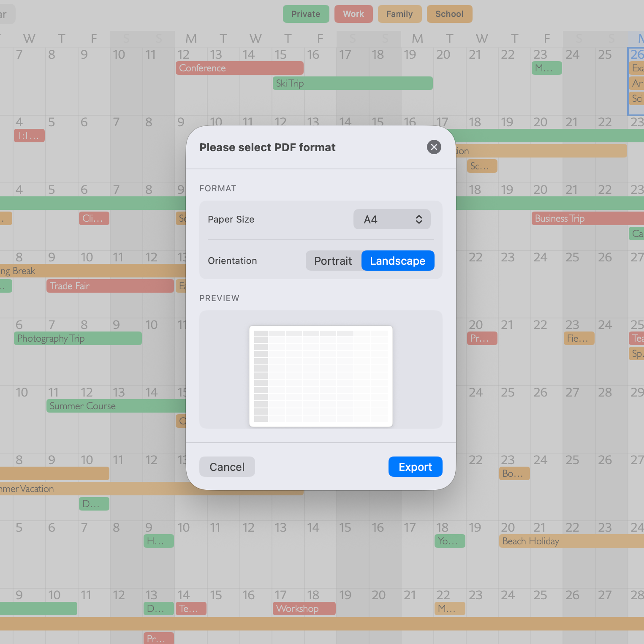Close the PDF format dialog

click(434, 147)
